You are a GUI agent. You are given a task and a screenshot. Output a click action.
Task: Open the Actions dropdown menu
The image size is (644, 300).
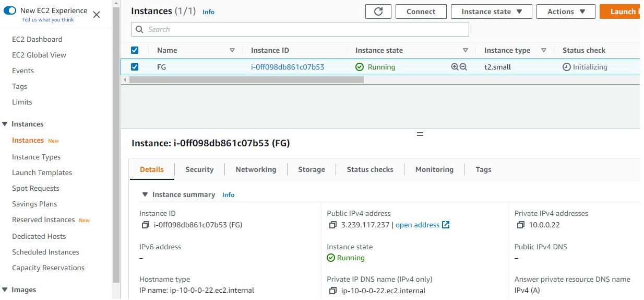coord(566,11)
